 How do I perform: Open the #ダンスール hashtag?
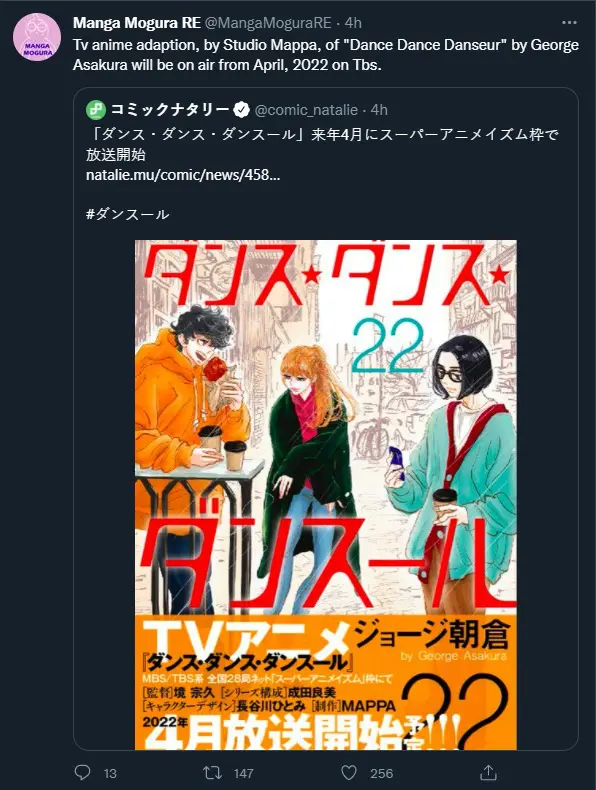pos(127,214)
